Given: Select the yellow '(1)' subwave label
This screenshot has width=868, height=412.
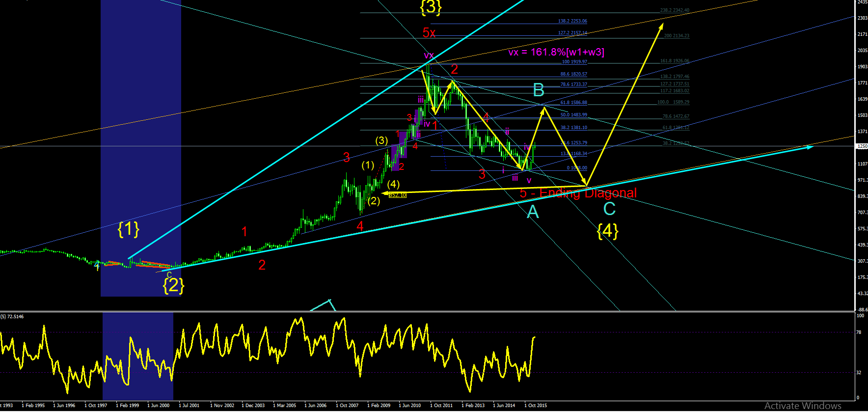Looking at the screenshot, I should [368, 165].
